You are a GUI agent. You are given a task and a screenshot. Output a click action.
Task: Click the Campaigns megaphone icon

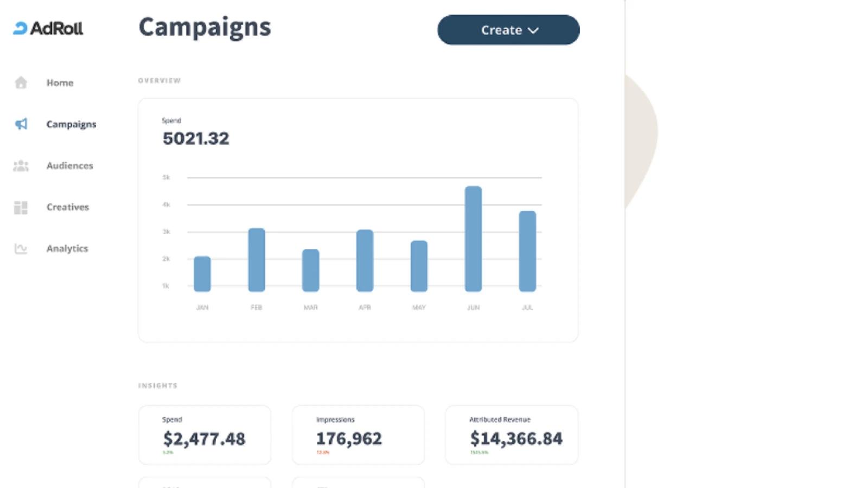pyautogui.click(x=21, y=124)
